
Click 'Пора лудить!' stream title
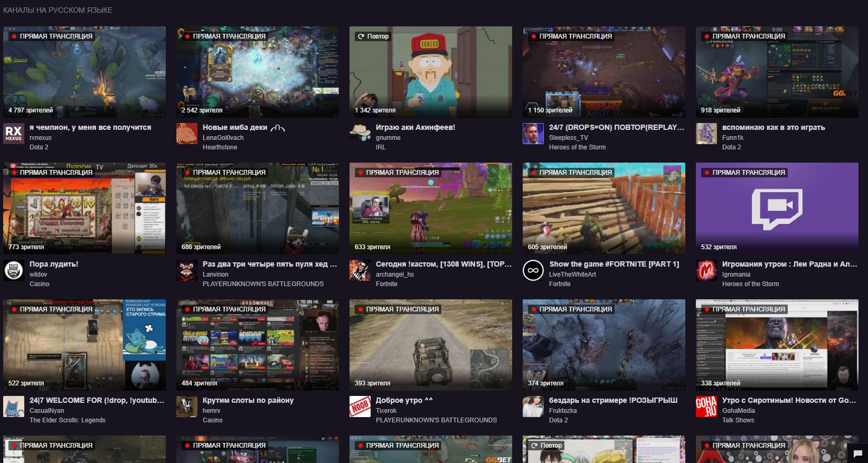54,264
